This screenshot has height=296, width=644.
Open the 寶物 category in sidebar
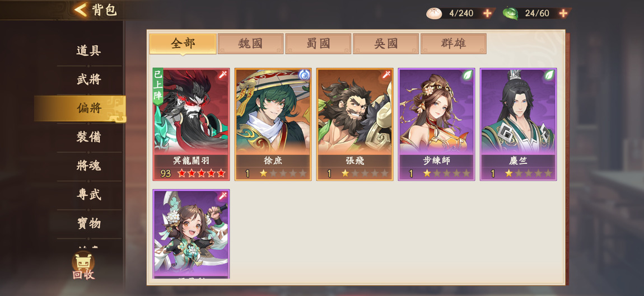(88, 223)
